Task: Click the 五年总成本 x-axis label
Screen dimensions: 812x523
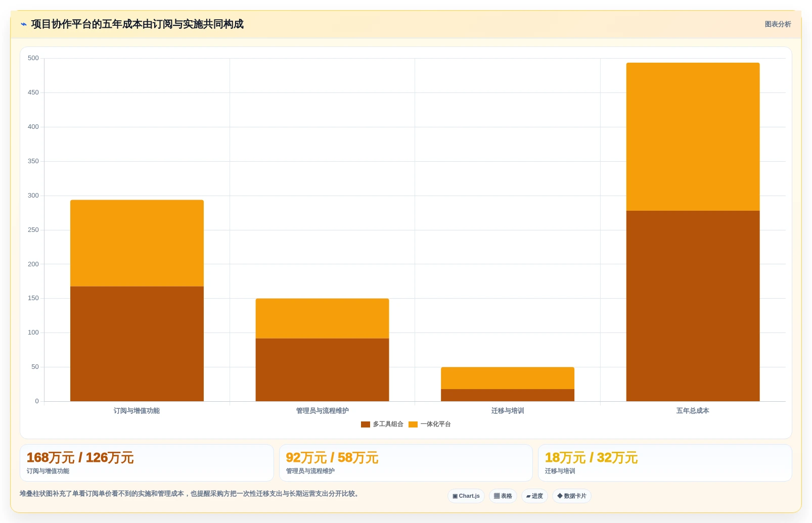Action: pyautogui.click(x=693, y=411)
